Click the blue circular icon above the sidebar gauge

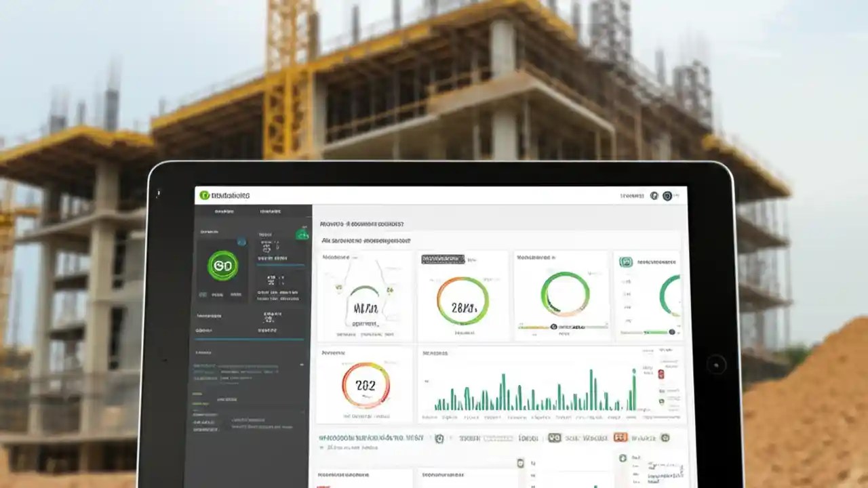(241, 243)
